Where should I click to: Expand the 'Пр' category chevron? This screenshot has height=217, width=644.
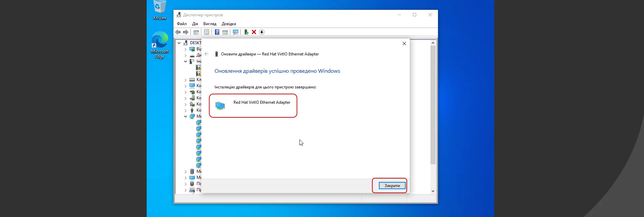click(x=186, y=190)
